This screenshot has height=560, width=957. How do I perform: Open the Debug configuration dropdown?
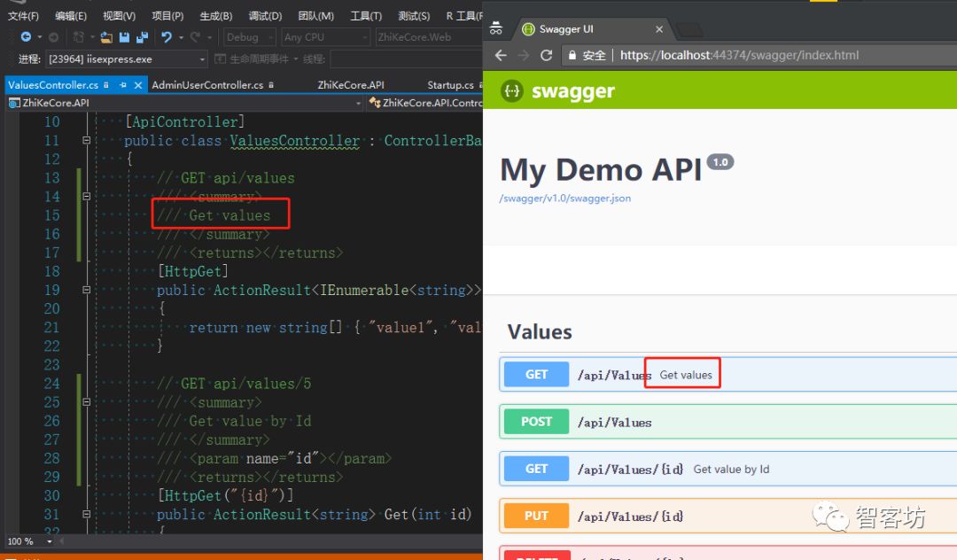click(250, 37)
